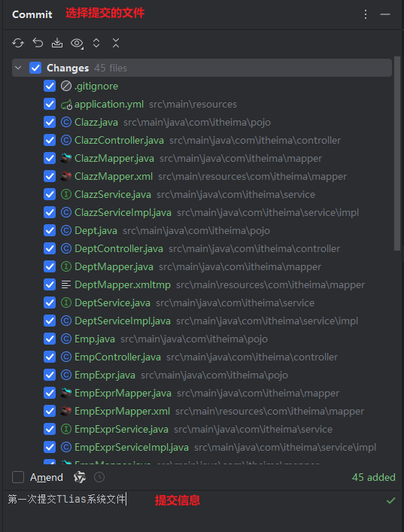404x532 pixels.
Task: Click the class icon of Dept.java
Action: click(x=65, y=230)
